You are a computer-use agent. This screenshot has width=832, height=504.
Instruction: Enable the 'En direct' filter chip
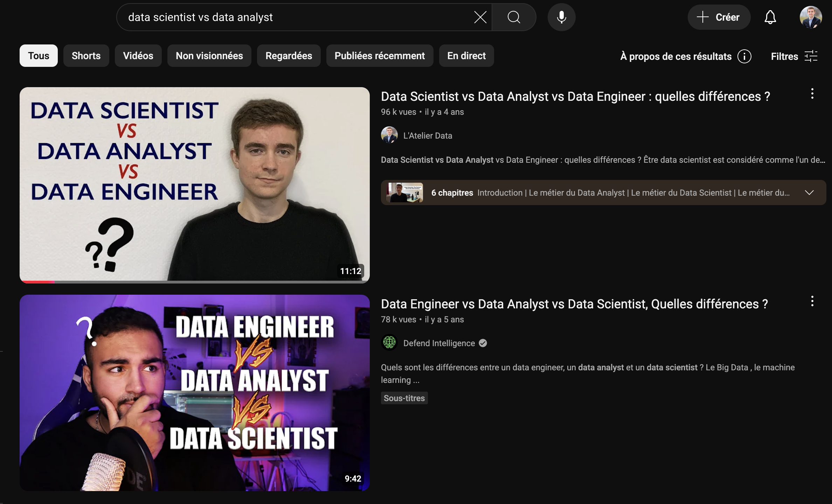[466, 56]
